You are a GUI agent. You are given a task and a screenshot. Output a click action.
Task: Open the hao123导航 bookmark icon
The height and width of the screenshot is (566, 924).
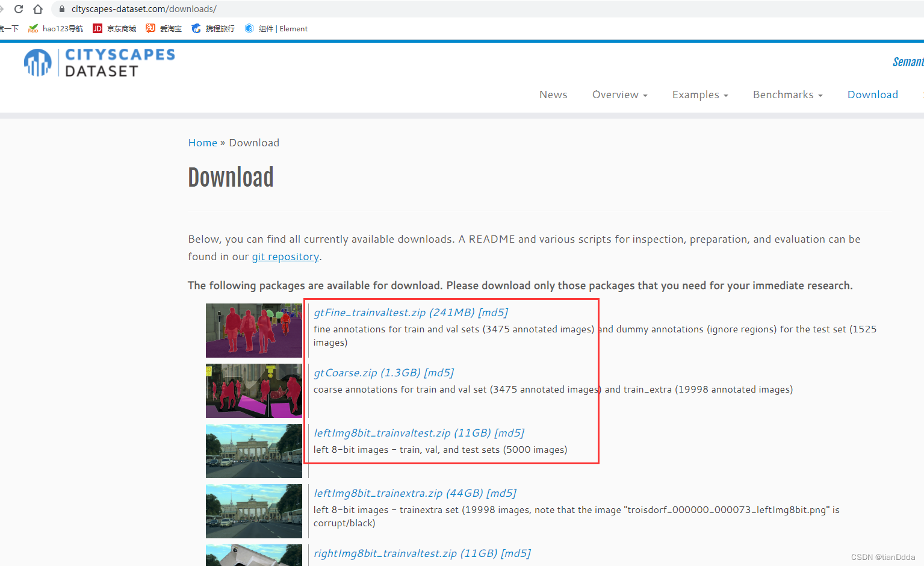(x=33, y=28)
